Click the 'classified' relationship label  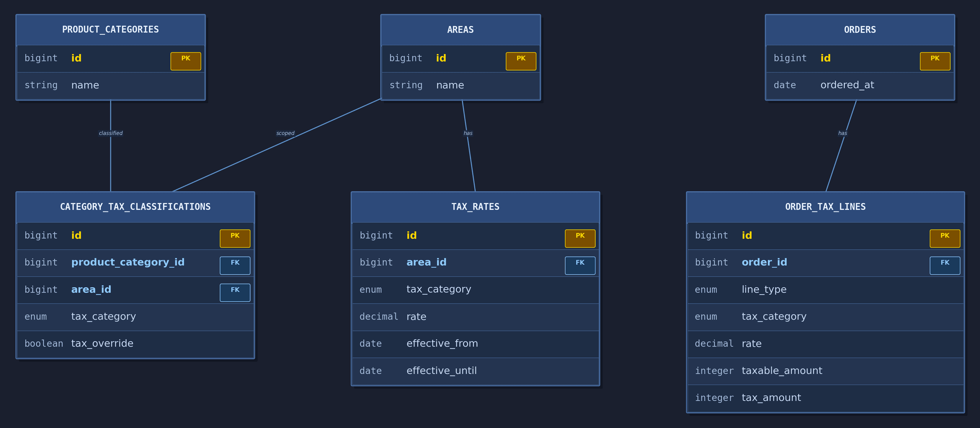(111, 133)
